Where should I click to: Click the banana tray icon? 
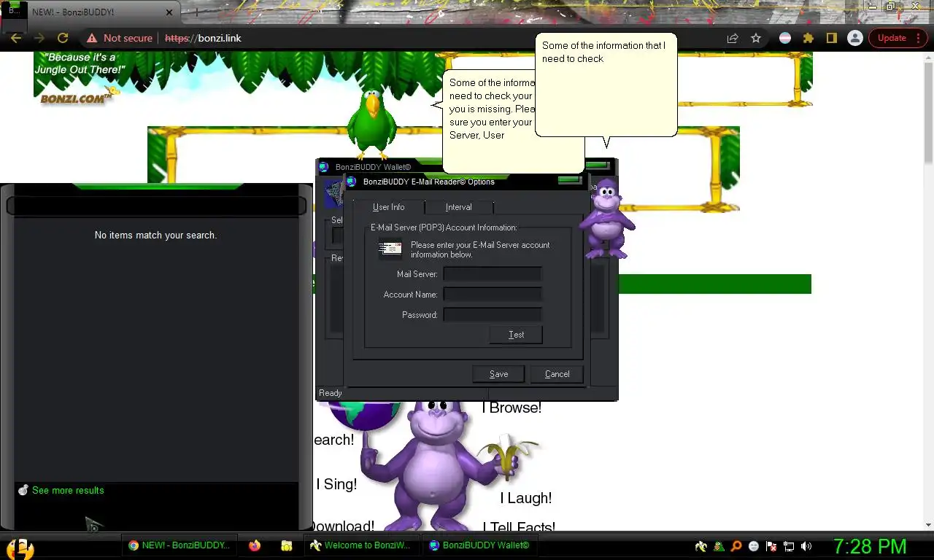[x=701, y=546]
